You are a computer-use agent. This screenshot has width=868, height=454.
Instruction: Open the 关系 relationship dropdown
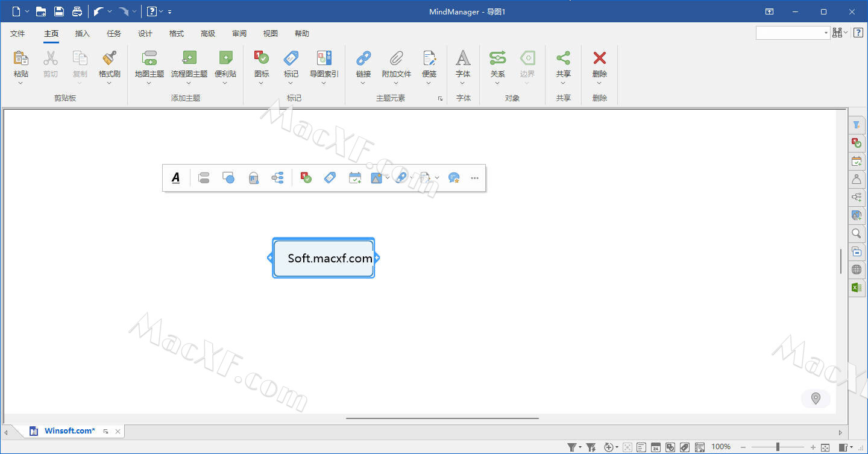tap(498, 83)
